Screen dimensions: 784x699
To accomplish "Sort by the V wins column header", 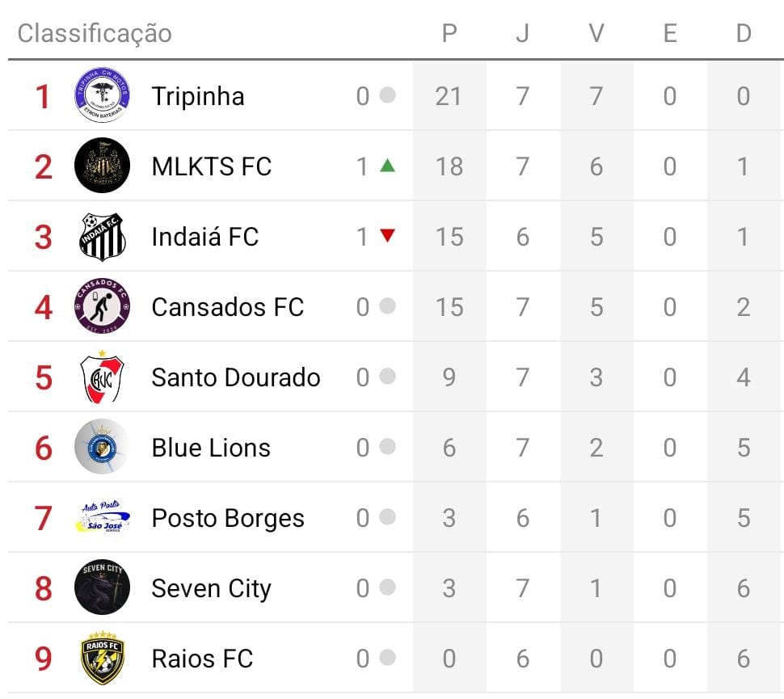I will (x=596, y=33).
